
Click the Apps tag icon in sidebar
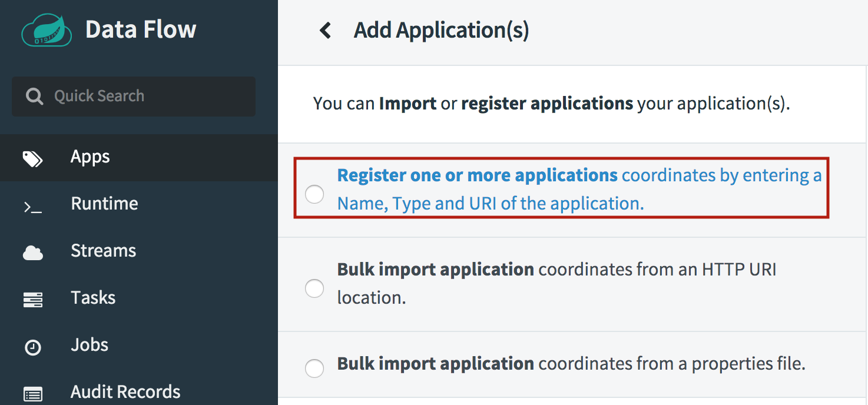tap(33, 158)
